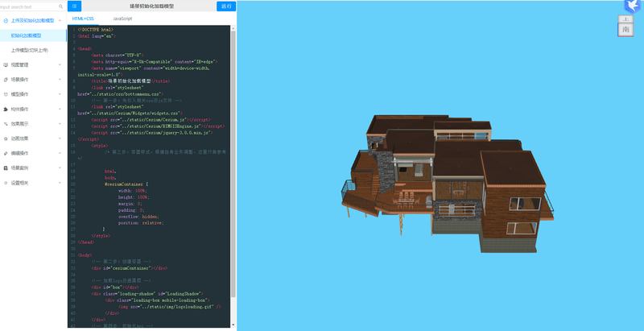
Task: Click the input search text field
Action: [x=29, y=6]
